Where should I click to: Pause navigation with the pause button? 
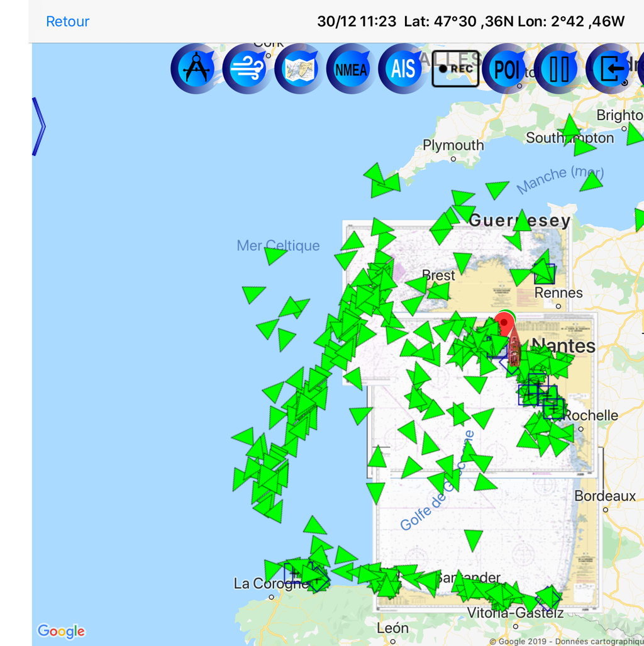[x=558, y=69]
